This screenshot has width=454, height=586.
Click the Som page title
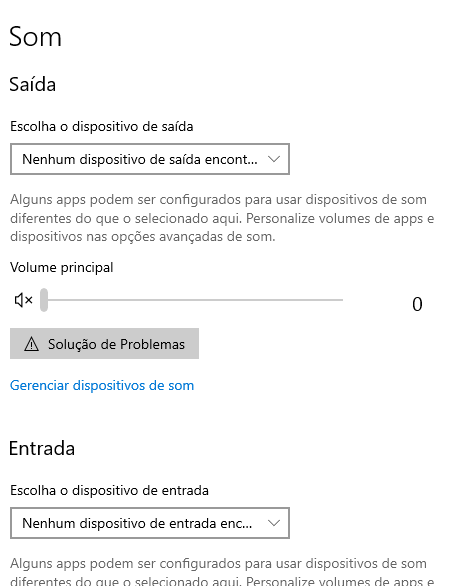pos(35,37)
